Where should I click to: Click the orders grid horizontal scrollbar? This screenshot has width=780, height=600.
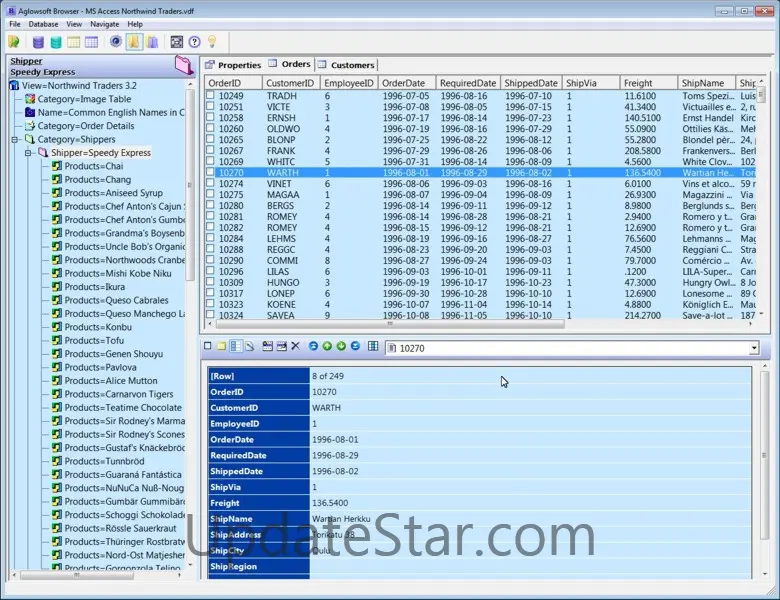tap(390, 324)
